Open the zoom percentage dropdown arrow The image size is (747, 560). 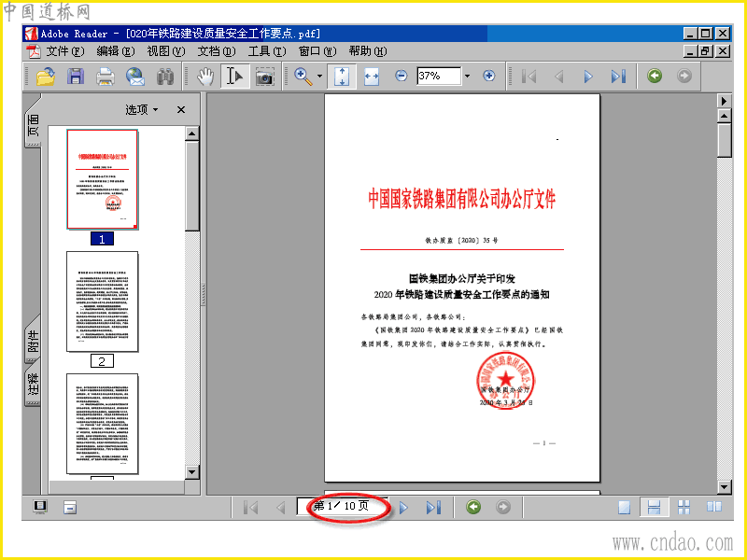pos(468,77)
